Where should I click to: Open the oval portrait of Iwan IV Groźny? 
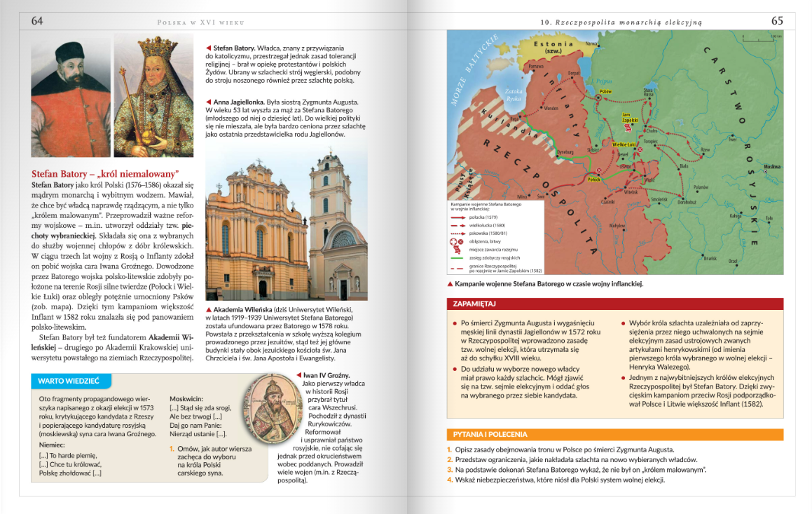[x=273, y=409]
